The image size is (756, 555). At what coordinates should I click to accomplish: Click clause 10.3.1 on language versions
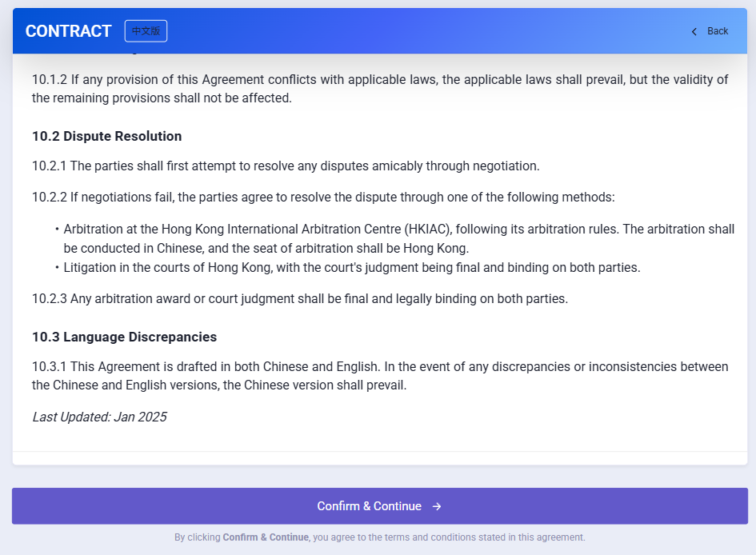coord(380,376)
